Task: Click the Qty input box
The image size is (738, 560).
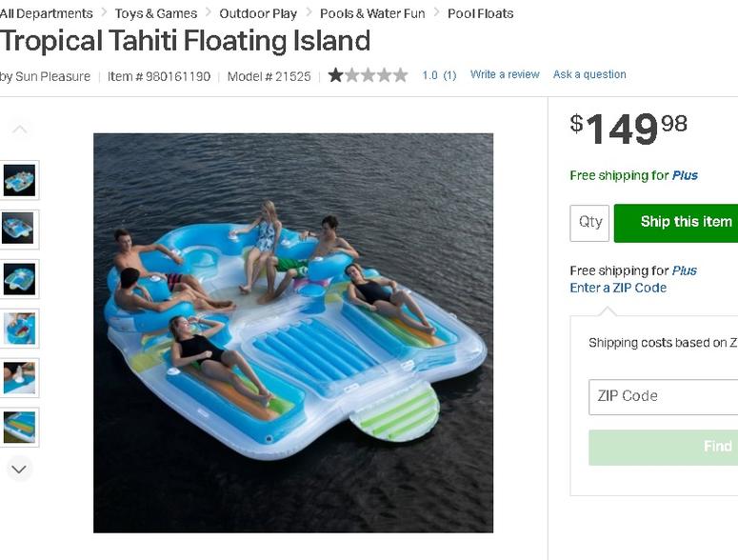Action: pos(589,223)
